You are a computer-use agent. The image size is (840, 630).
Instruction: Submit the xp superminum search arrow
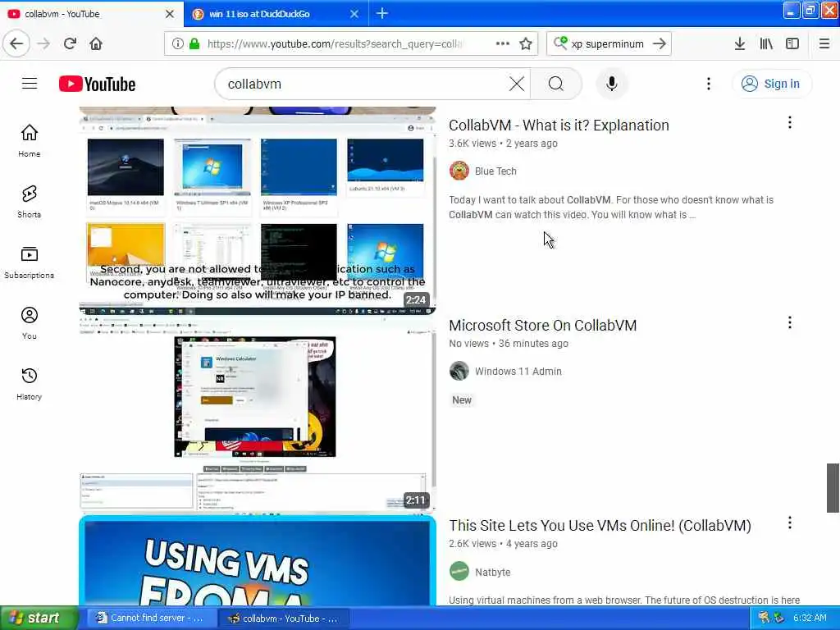[x=660, y=43]
